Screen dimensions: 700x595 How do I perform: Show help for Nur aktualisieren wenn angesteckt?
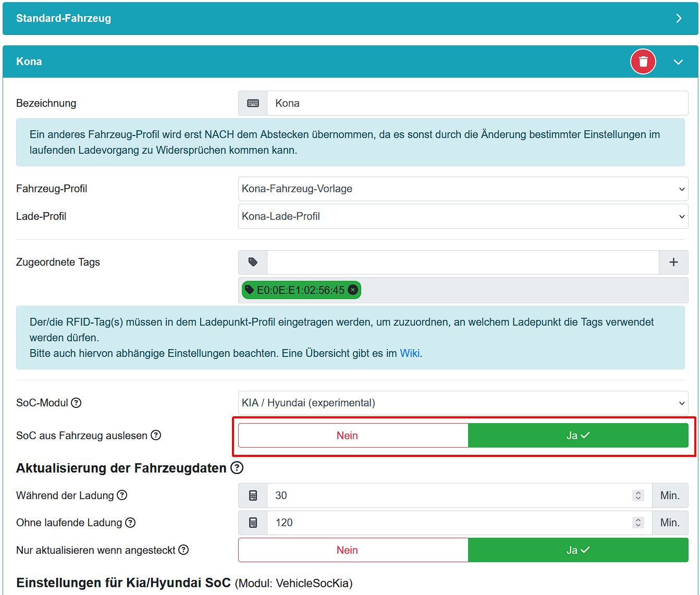pos(183,550)
